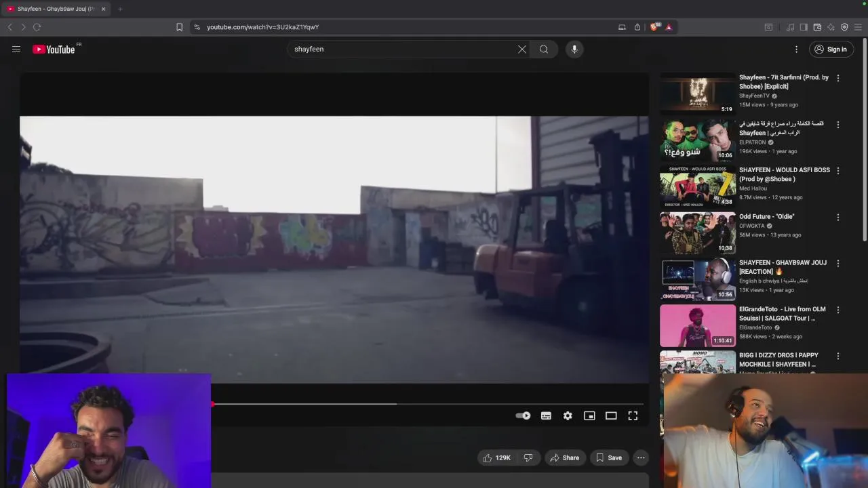
Task: Select the Shayfeen - Ghayb9aw Jouj tab
Action: pos(56,9)
